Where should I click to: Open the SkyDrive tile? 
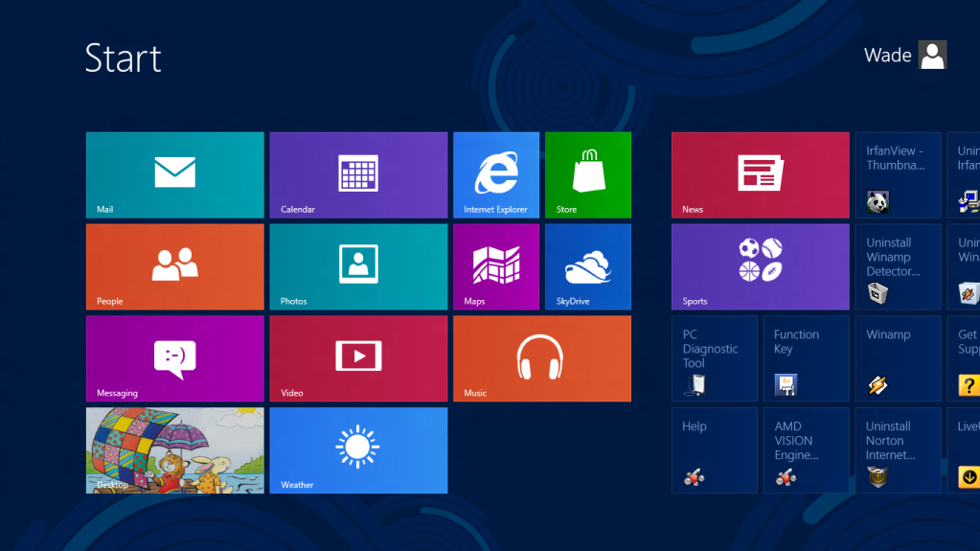coord(588,267)
